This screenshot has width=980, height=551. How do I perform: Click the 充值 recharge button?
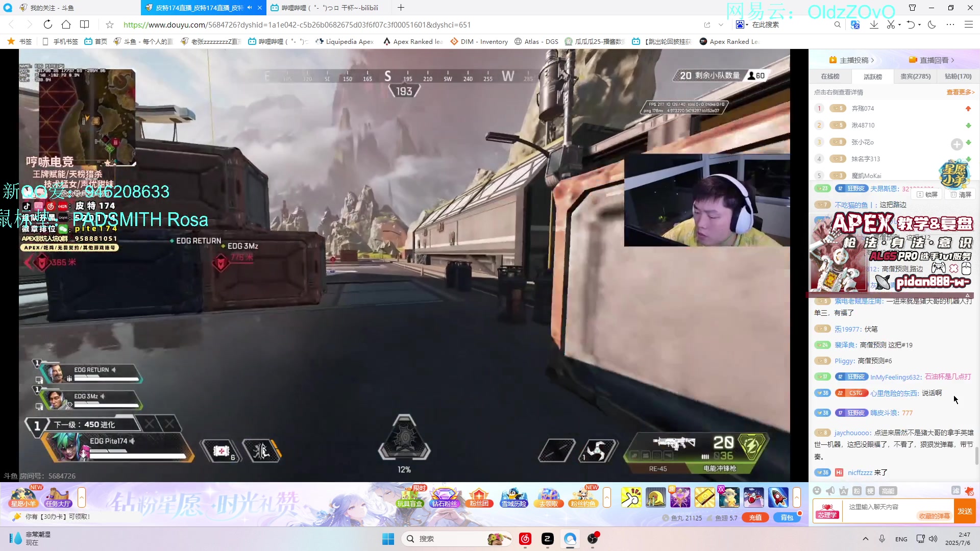coord(755,517)
